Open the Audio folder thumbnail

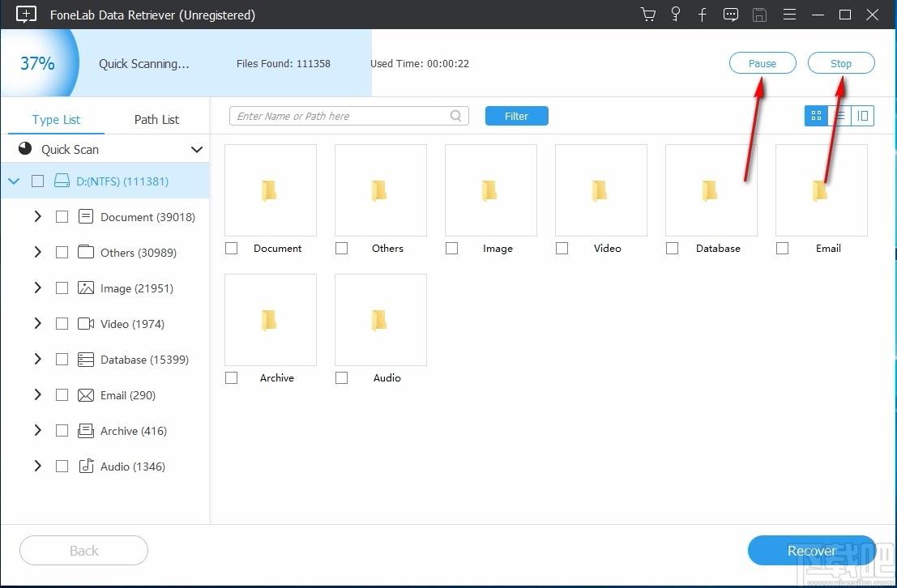click(381, 320)
